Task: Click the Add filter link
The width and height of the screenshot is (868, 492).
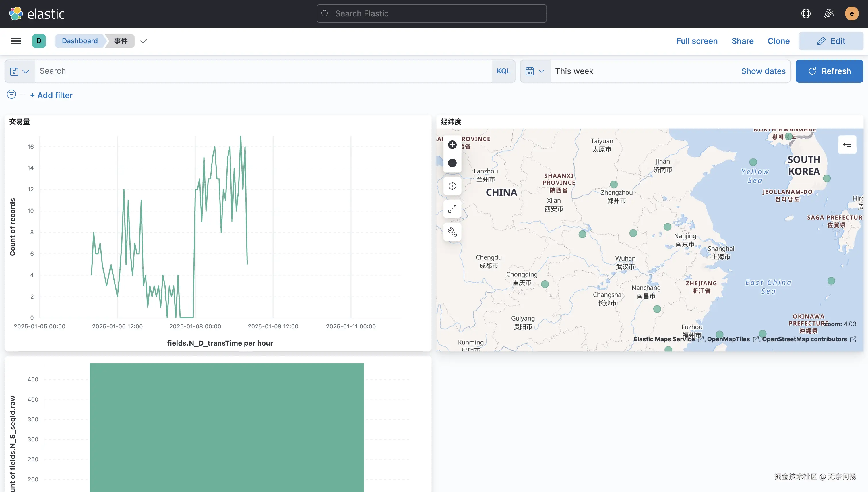Action: pos(51,95)
